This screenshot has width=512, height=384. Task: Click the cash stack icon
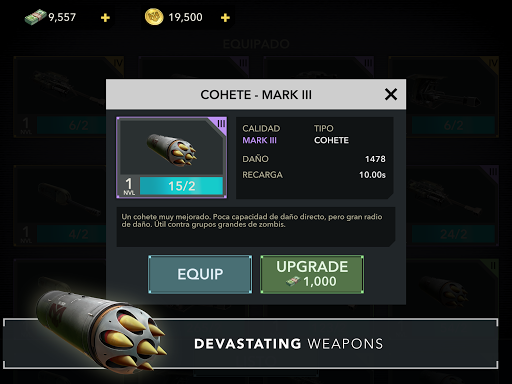tap(35, 17)
